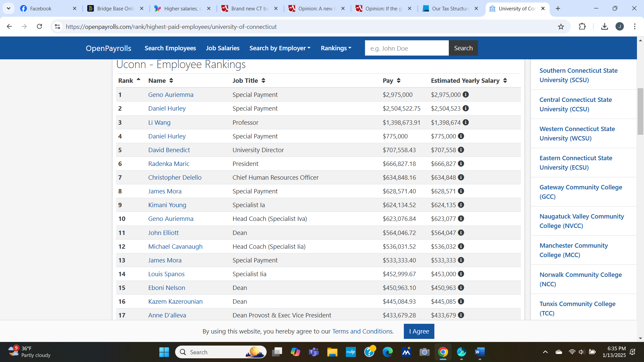Viewport: 644px width, 362px height.
Task: Open Microsoft Word from the taskbar
Action: pos(480,352)
